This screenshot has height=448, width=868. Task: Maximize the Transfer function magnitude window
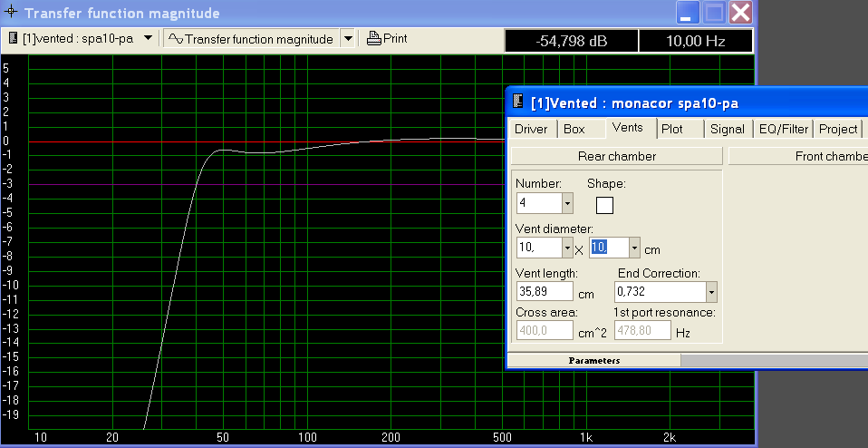tap(714, 13)
